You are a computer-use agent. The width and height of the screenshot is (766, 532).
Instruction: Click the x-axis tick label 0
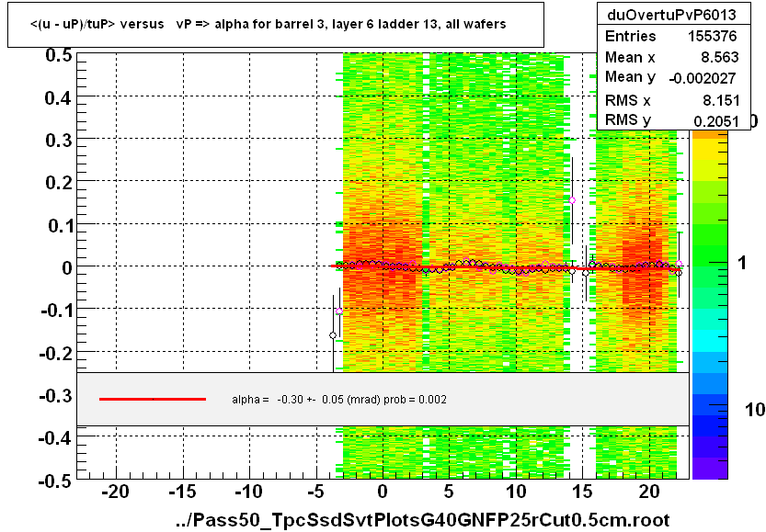[383, 492]
